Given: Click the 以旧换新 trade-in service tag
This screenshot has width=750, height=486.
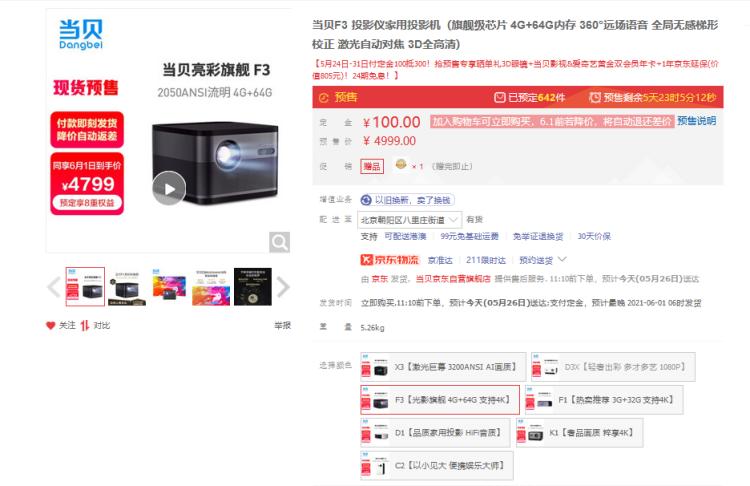Looking at the screenshot, I should coord(407,200).
